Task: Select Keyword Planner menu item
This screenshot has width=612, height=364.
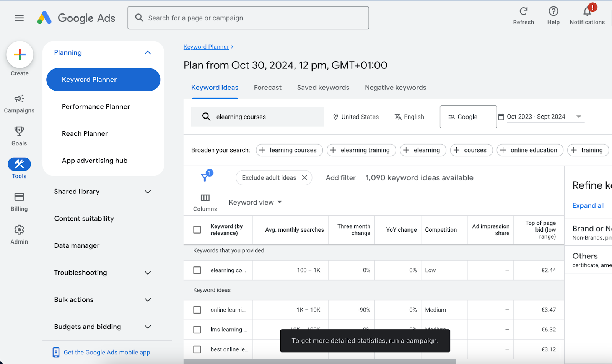Action: pos(103,80)
